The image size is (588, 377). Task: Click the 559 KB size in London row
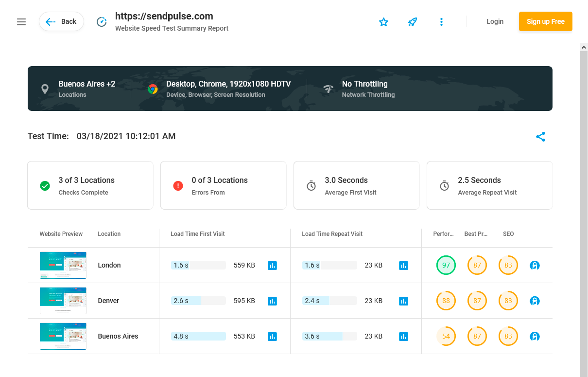[244, 265]
